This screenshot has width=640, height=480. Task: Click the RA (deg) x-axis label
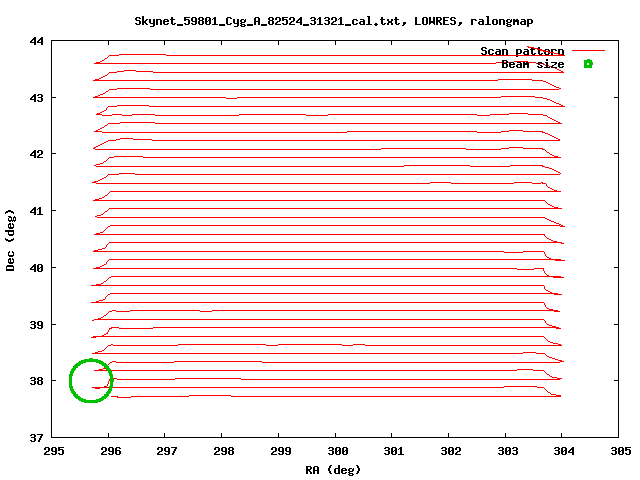[333, 469]
